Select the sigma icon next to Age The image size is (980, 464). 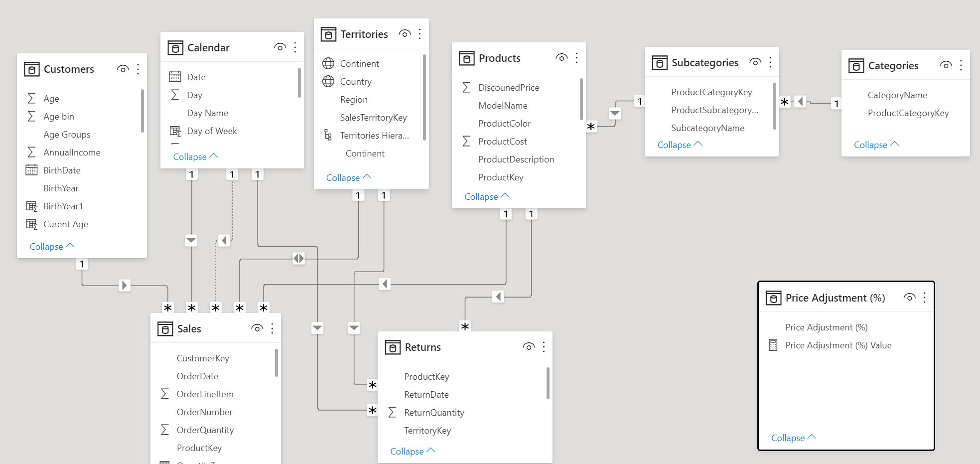click(x=30, y=98)
